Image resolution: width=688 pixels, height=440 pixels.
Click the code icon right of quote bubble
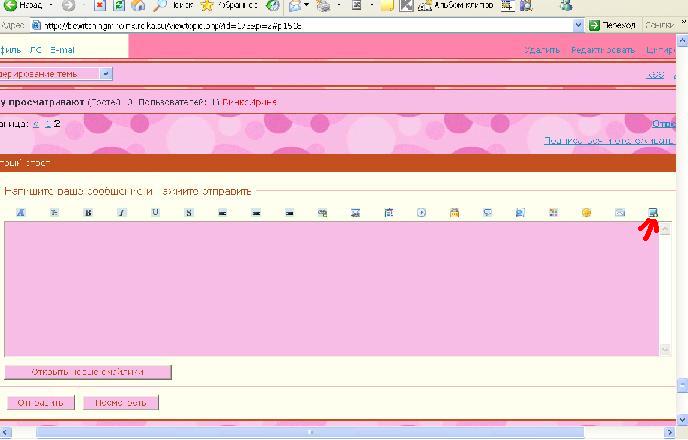(520, 213)
